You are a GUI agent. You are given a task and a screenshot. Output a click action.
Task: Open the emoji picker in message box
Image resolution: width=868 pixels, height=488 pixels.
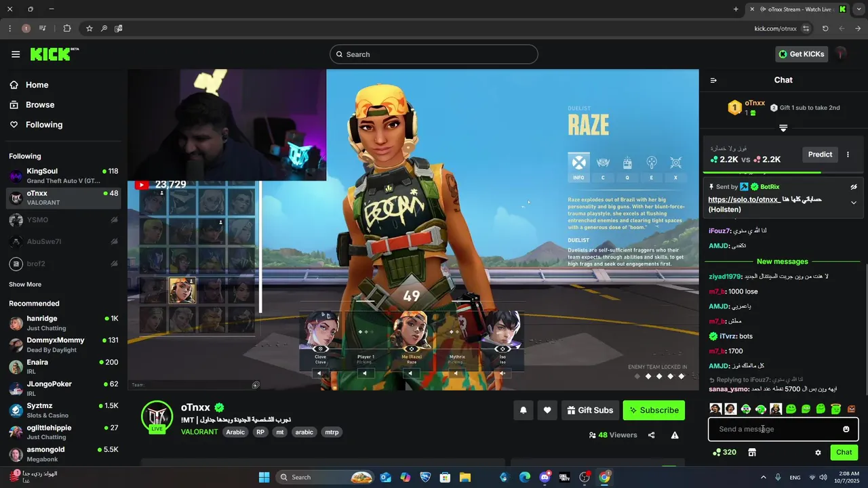click(x=846, y=429)
